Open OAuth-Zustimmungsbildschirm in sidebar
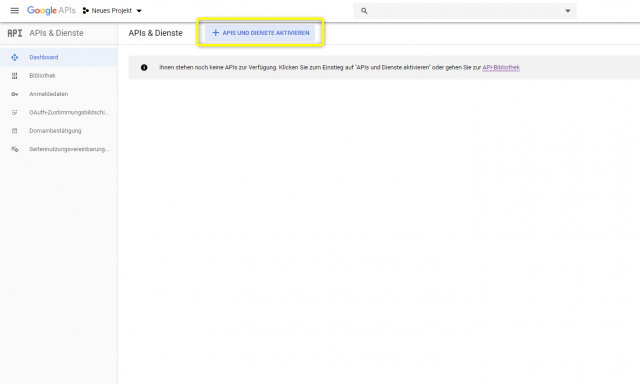640x384 pixels. (x=58, y=112)
